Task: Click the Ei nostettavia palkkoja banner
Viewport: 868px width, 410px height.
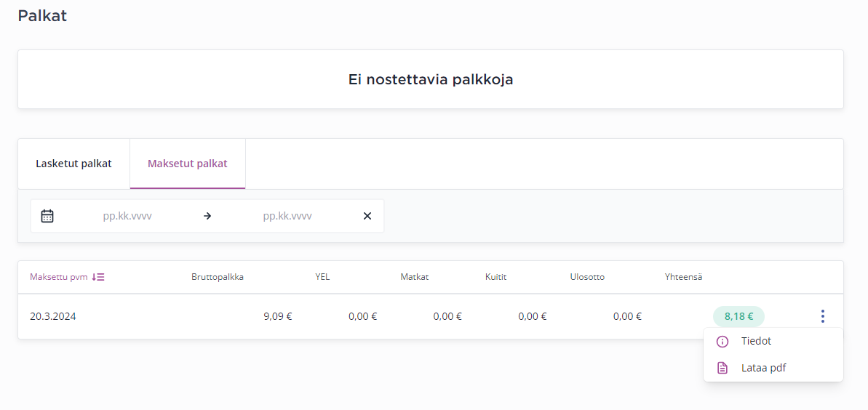Action: point(430,79)
